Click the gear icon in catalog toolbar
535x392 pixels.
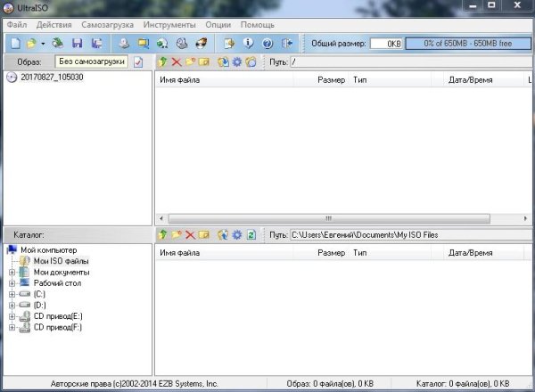pyautogui.click(x=237, y=235)
